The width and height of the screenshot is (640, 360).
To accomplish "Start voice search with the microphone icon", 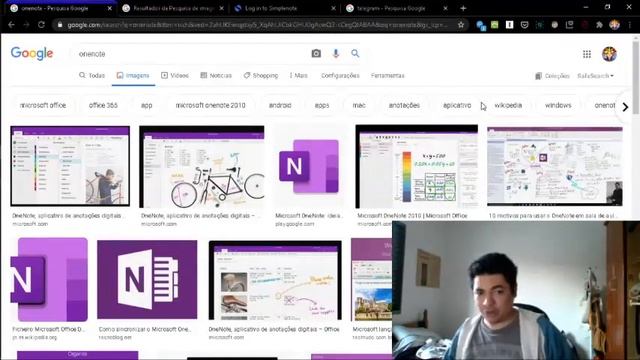I will click(336, 53).
